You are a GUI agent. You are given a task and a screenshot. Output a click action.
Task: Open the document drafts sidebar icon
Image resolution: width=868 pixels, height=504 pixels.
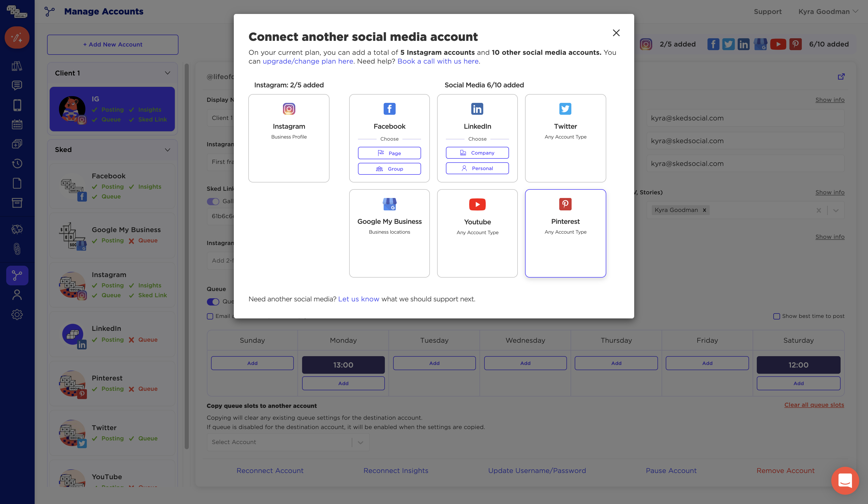point(17,183)
